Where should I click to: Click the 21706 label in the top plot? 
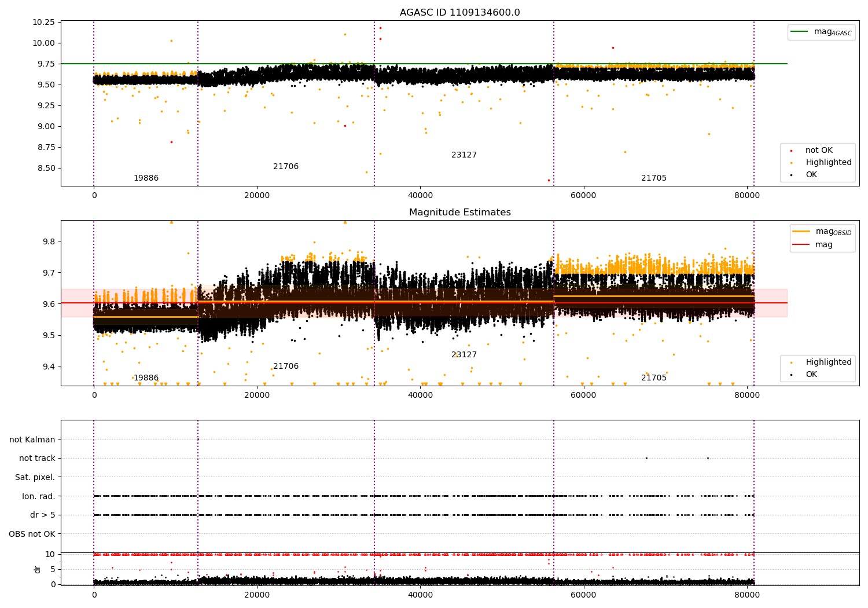pyautogui.click(x=286, y=167)
